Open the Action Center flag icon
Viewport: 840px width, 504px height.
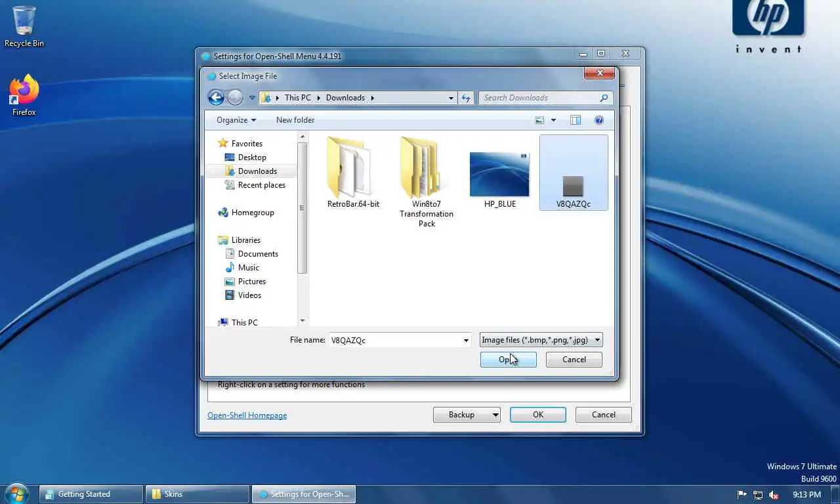pyautogui.click(x=742, y=495)
